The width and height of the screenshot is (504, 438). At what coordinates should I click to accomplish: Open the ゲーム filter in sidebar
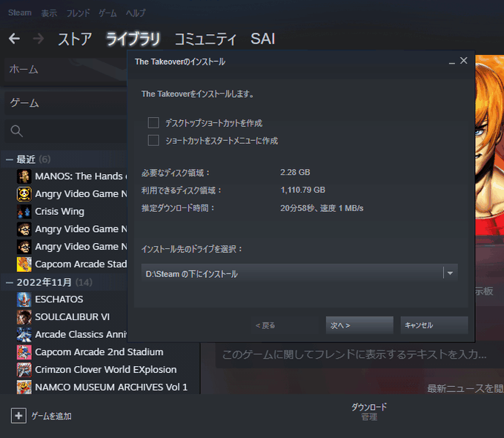pyautogui.click(x=66, y=103)
